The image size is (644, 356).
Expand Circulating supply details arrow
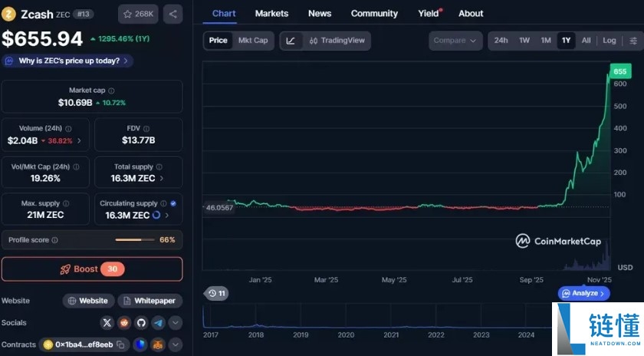167,215
